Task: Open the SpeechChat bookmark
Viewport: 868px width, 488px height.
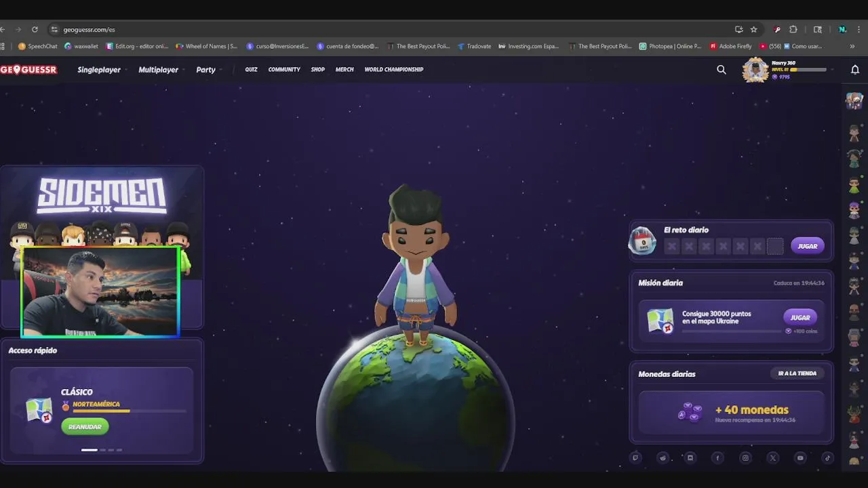Action: 38,46
